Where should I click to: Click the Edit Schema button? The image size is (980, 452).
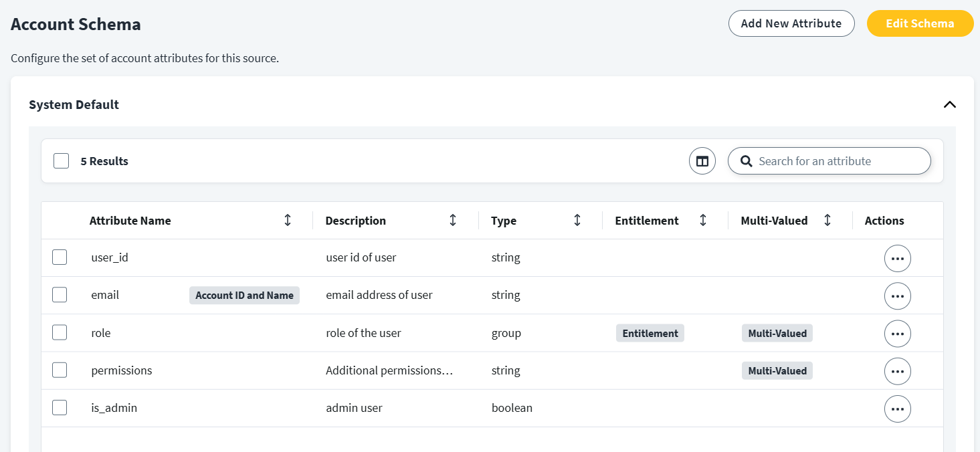920,23
